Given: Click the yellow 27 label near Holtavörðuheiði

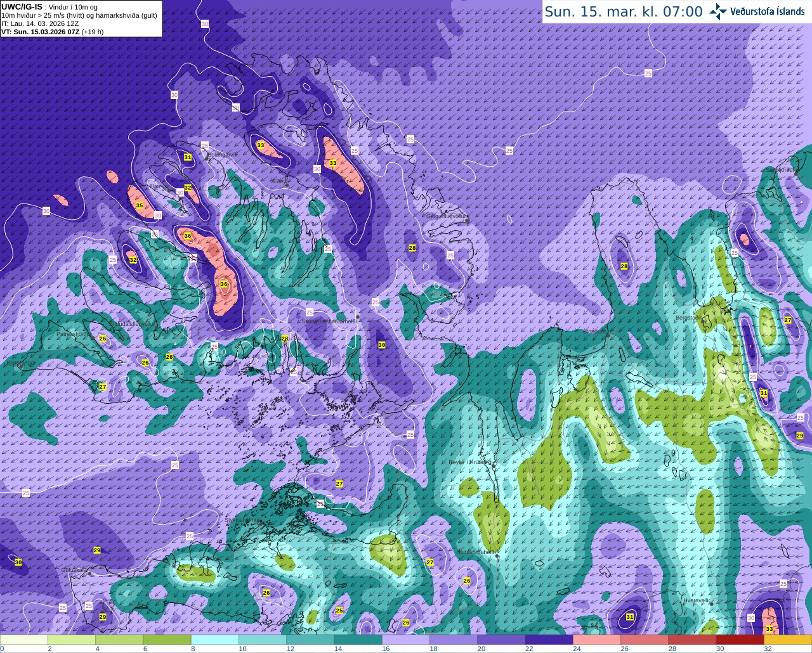Looking at the screenshot, I should [x=430, y=562].
